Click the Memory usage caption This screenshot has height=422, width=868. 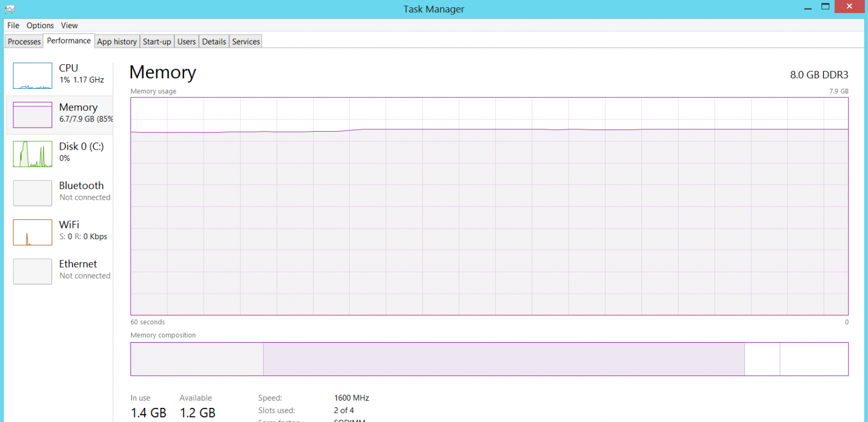pyautogui.click(x=153, y=91)
